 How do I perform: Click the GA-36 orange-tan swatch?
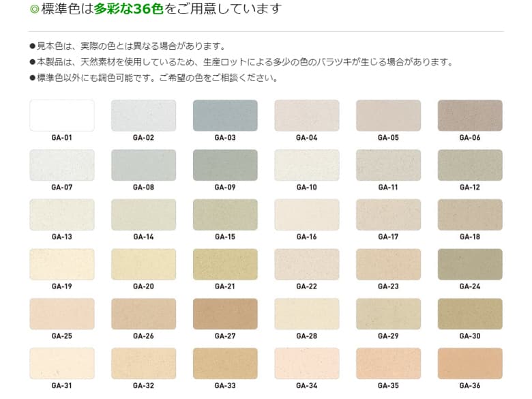(x=469, y=364)
